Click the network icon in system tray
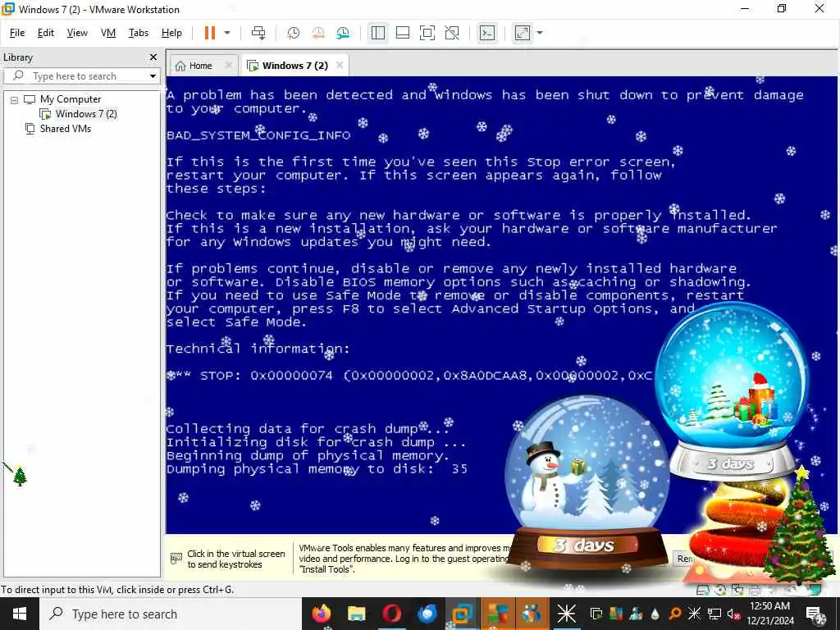Viewport: 840px width, 630px height. tap(714, 614)
